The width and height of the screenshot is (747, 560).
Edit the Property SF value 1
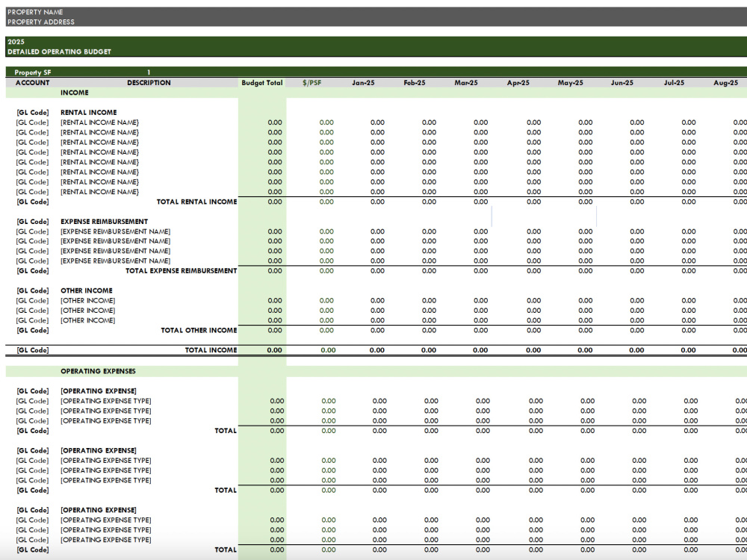[x=149, y=72]
